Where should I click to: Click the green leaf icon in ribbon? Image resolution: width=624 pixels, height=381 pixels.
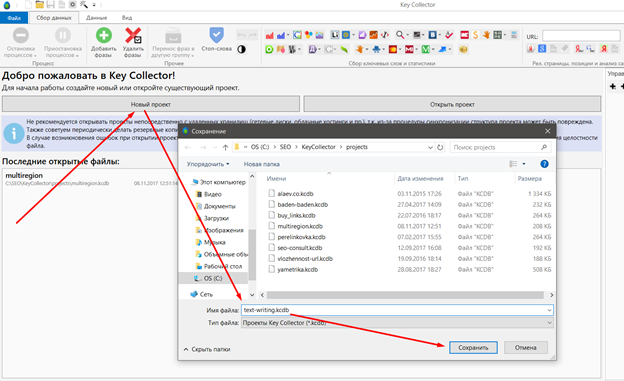(344, 49)
